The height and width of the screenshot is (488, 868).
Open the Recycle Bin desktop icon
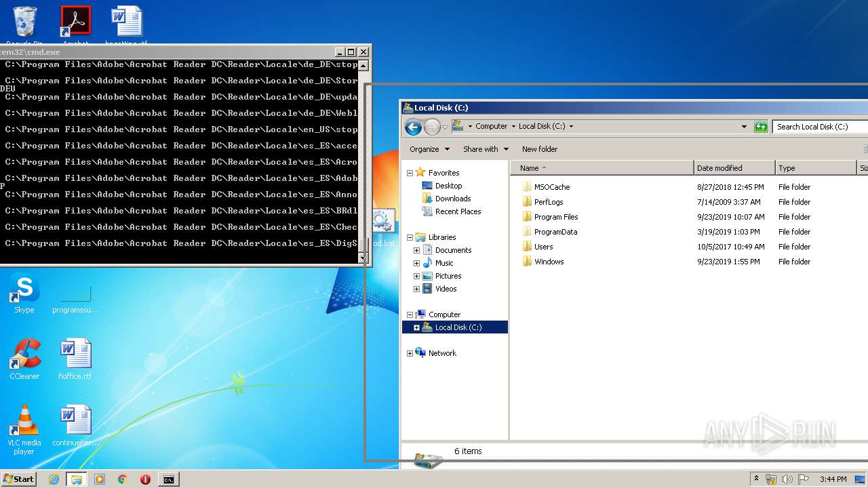(x=24, y=23)
